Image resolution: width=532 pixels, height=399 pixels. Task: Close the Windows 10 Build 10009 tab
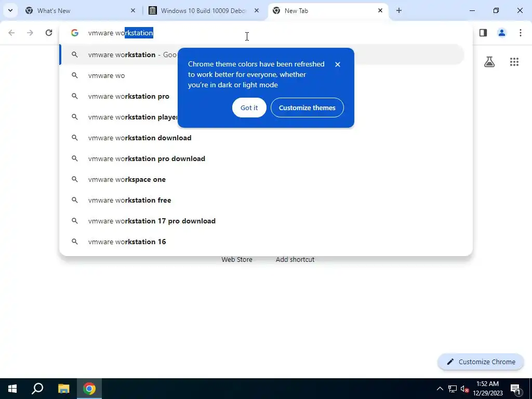(x=257, y=10)
